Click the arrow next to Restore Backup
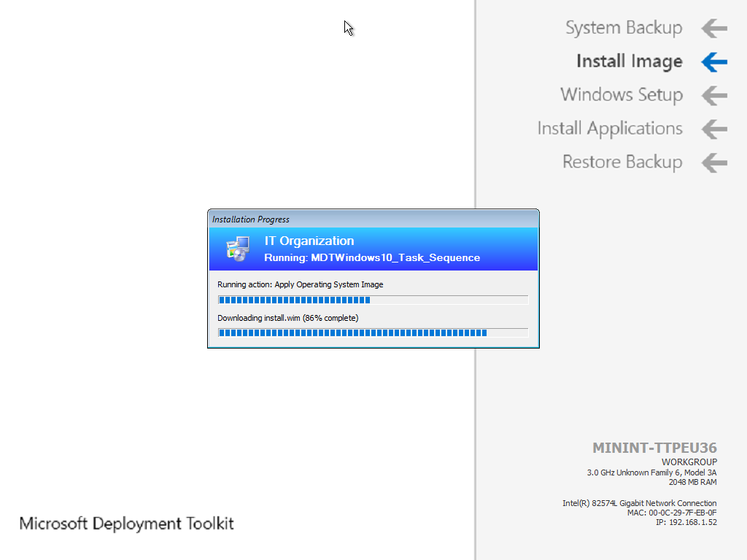747x560 pixels. (x=714, y=163)
